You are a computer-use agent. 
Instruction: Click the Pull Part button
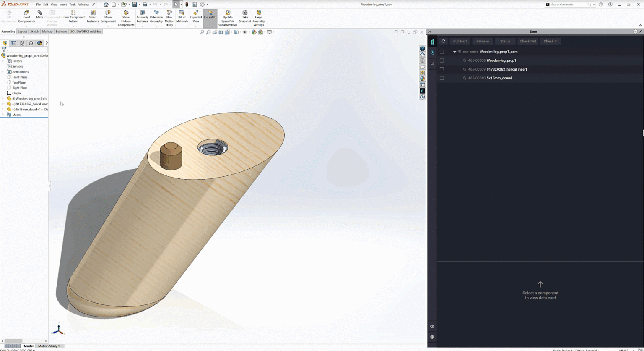460,41
